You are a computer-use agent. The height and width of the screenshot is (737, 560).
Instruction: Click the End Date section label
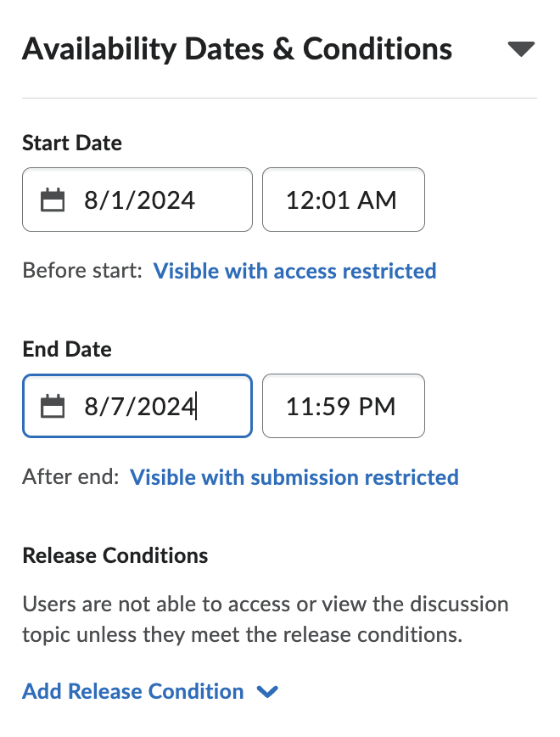click(66, 349)
